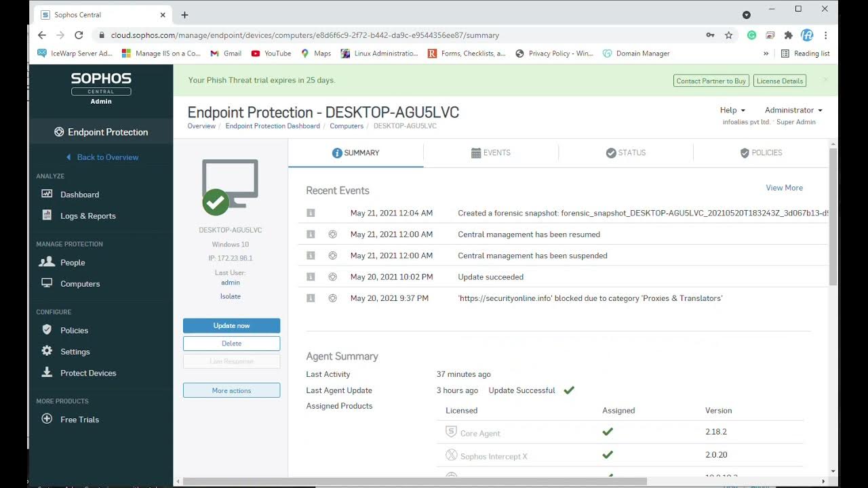
Task: Click the Overview breadcrumb link
Action: (x=201, y=126)
